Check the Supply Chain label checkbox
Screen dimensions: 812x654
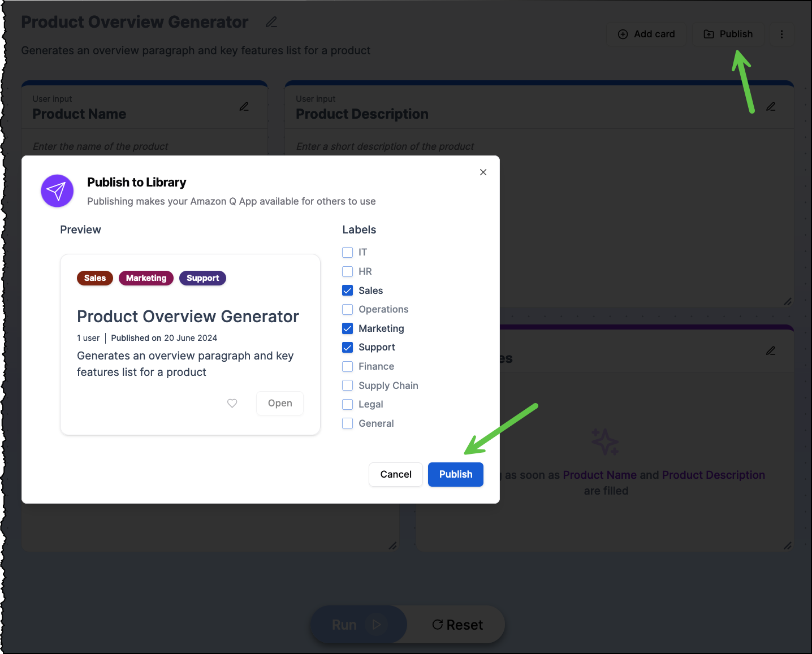click(x=347, y=385)
